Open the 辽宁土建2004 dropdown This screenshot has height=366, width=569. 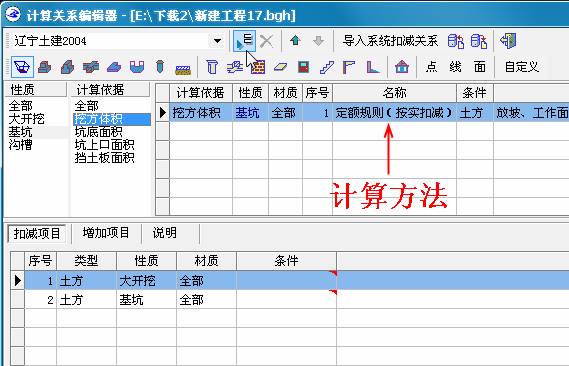pyautogui.click(x=217, y=41)
